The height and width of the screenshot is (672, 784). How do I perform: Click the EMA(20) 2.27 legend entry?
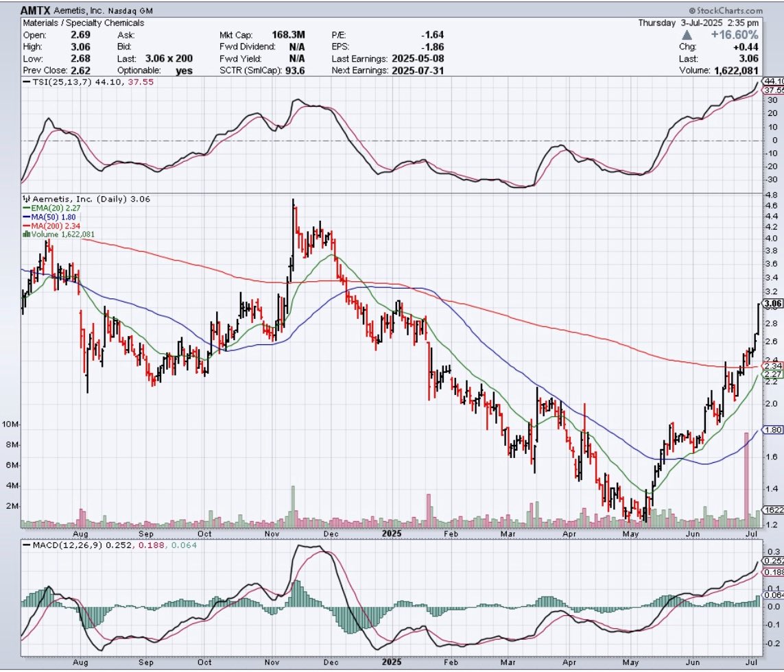52,208
